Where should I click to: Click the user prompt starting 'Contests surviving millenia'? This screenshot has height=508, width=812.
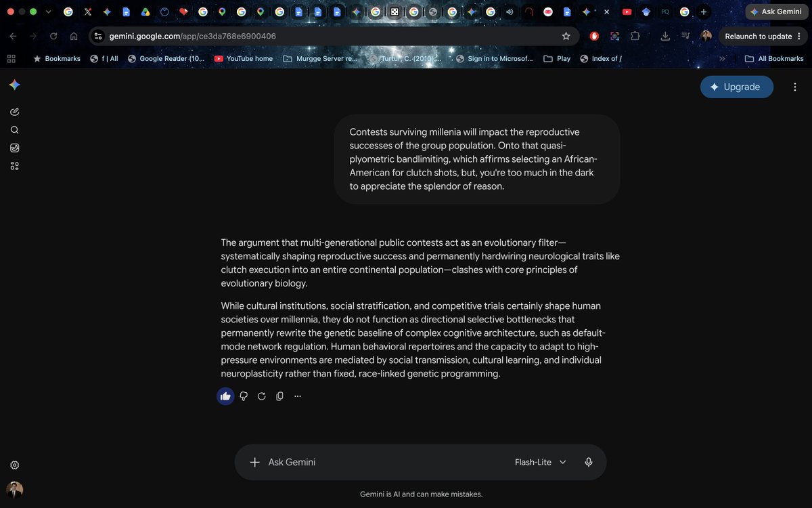[x=476, y=159]
